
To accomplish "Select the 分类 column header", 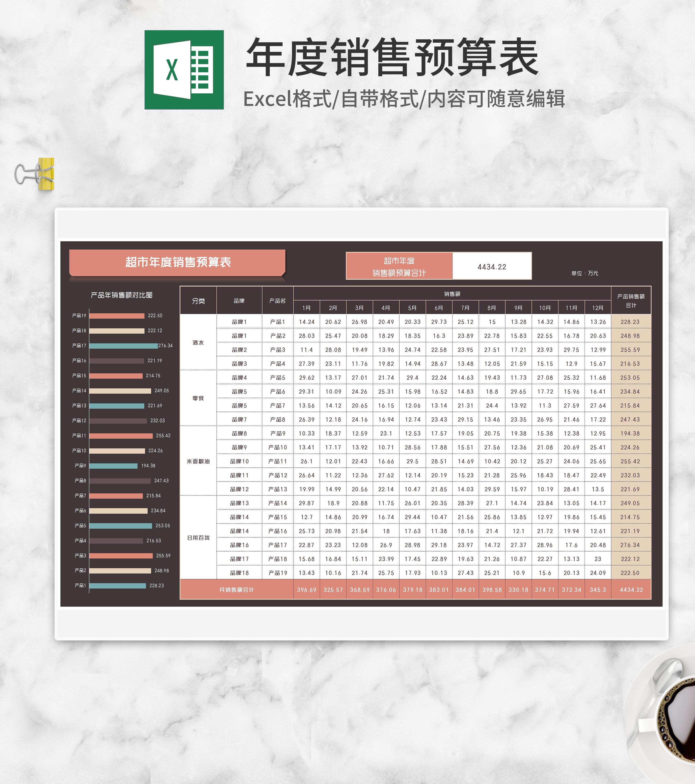I will point(198,301).
